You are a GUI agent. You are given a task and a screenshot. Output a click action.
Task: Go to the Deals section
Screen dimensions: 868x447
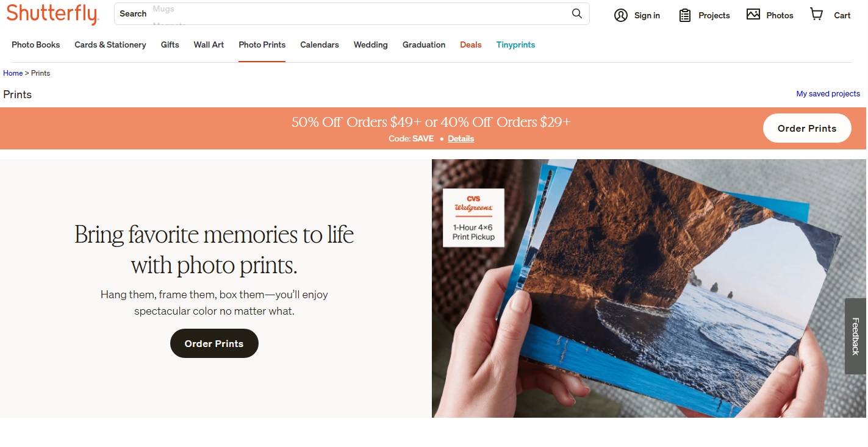(470, 45)
